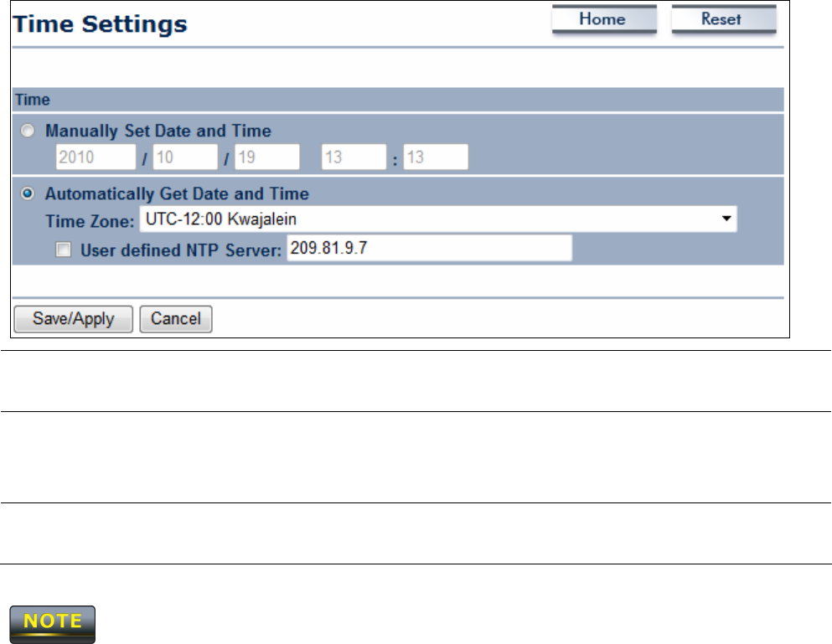Select Manually Set Date and Time radio

pos(28,131)
